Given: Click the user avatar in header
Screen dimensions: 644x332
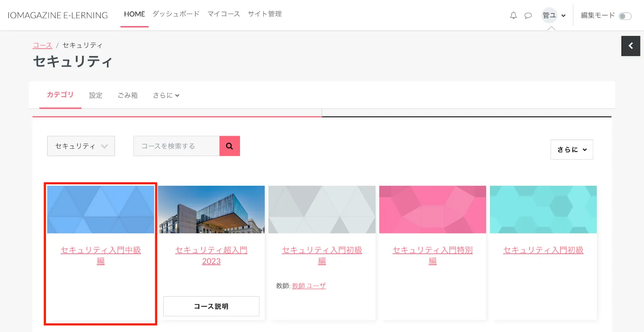Looking at the screenshot, I should 549,16.
